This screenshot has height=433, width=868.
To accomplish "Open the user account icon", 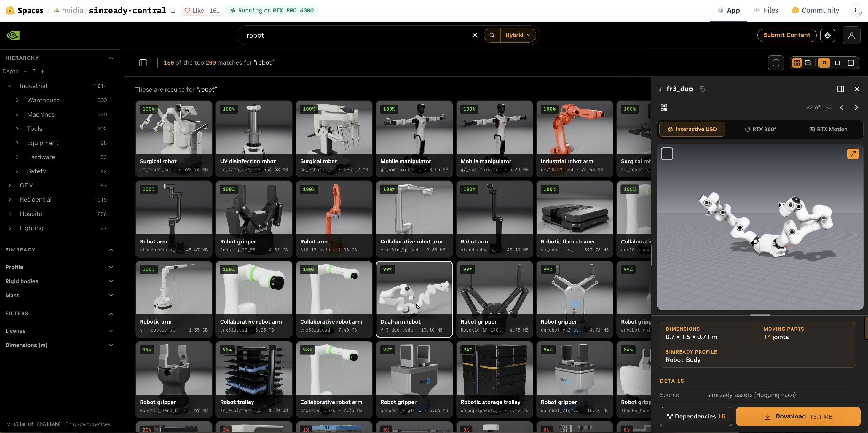I will tap(851, 35).
